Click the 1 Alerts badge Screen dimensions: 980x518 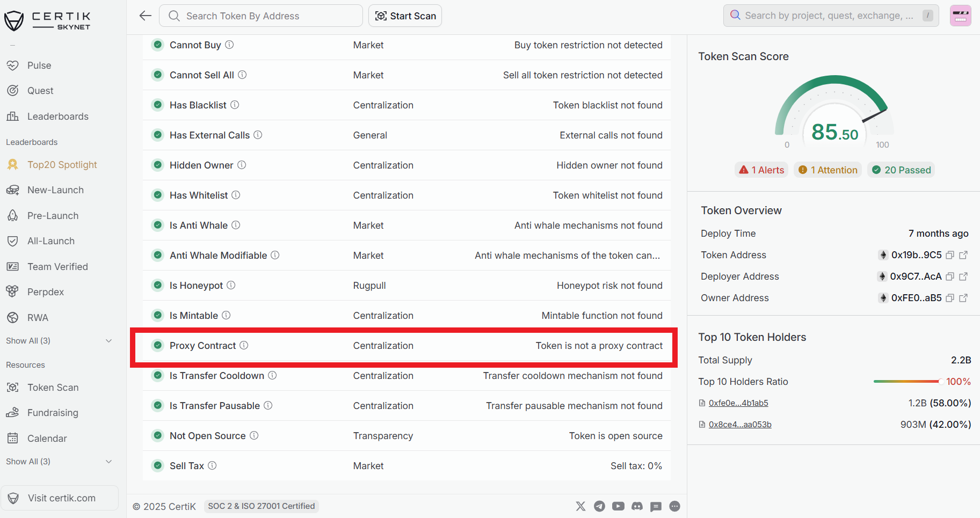(x=761, y=170)
